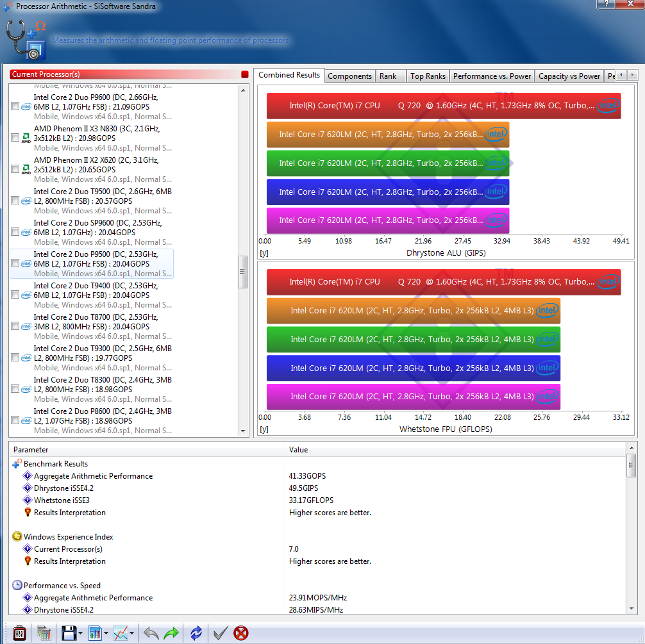Select the 23.91MOPS/MHz value
Screen dimensions: 645x644
click(318, 597)
